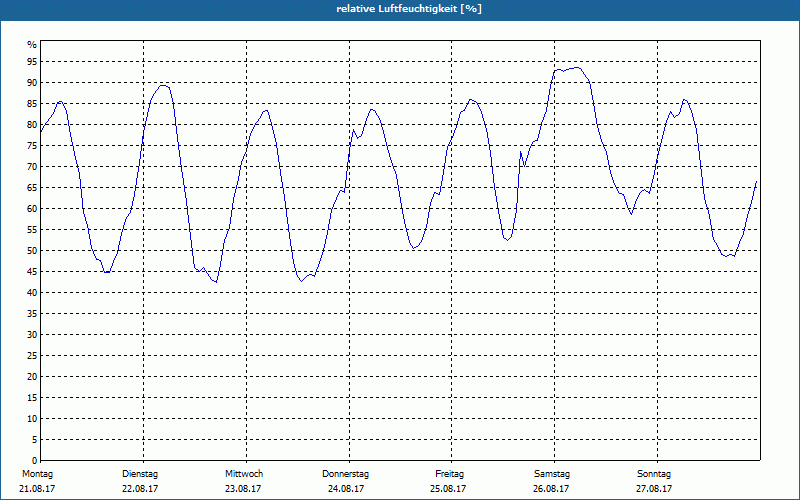The image size is (800, 500).
Task: Click the '5' y-axis label
Action: [34, 440]
